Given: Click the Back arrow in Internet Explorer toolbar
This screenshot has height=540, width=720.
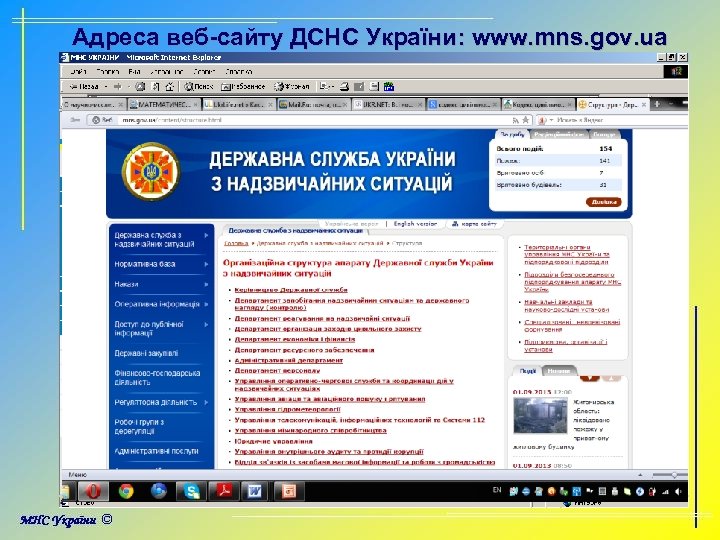Looking at the screenshot, I should click(84, 86).
